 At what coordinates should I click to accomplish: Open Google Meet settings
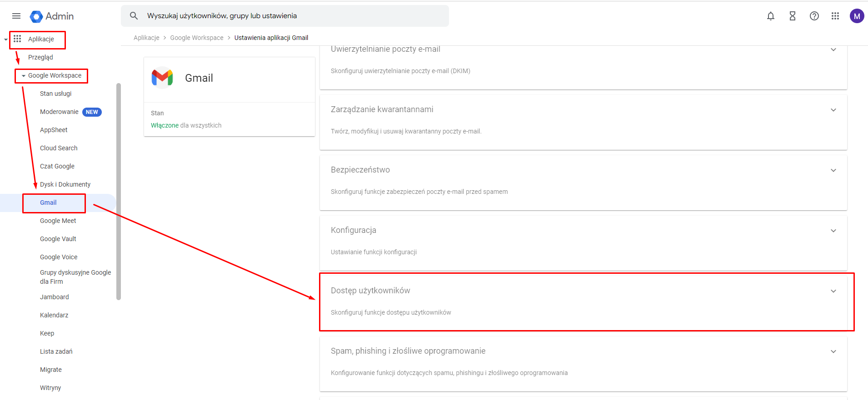[58, 221]
